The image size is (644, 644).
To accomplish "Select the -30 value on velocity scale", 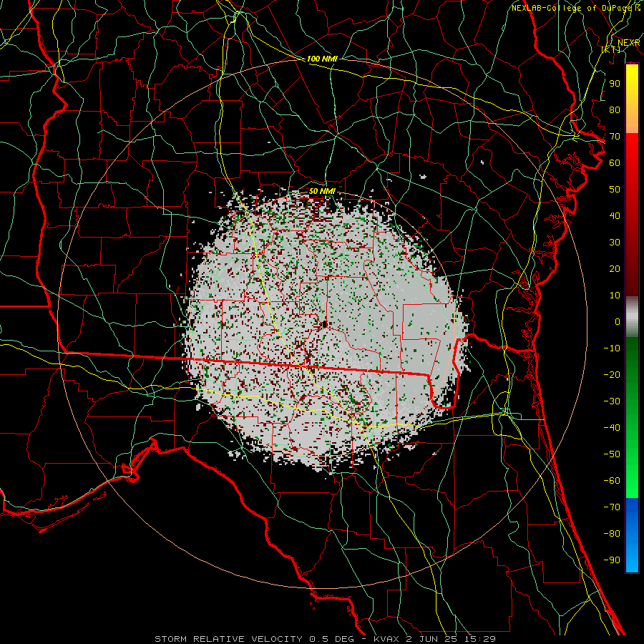I will pyautogui.click(x=612, y=401).
